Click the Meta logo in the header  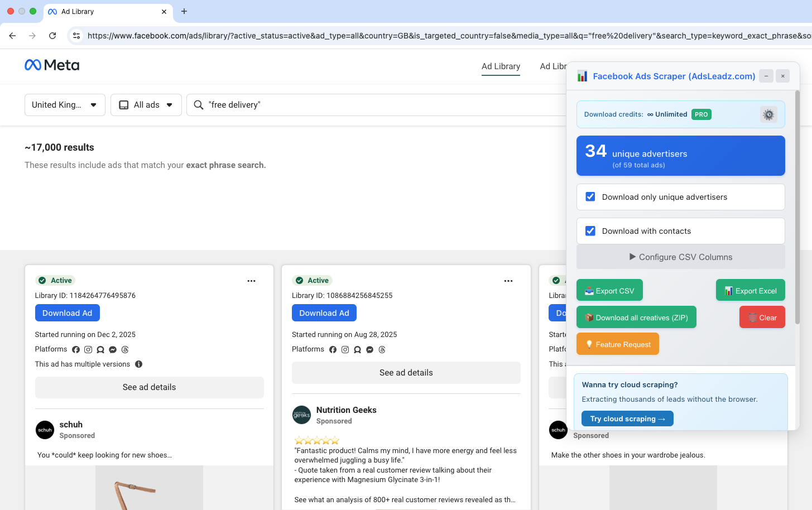click(x=52, y=65)
